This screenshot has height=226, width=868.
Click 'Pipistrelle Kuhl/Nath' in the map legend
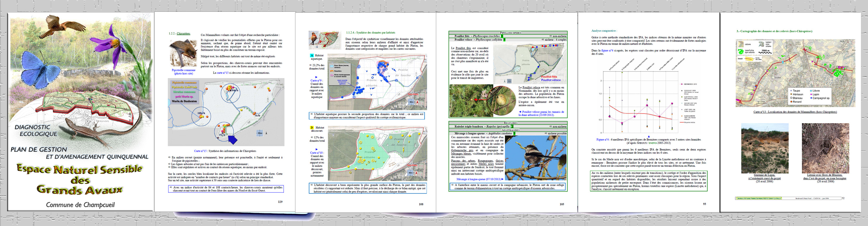184,87
